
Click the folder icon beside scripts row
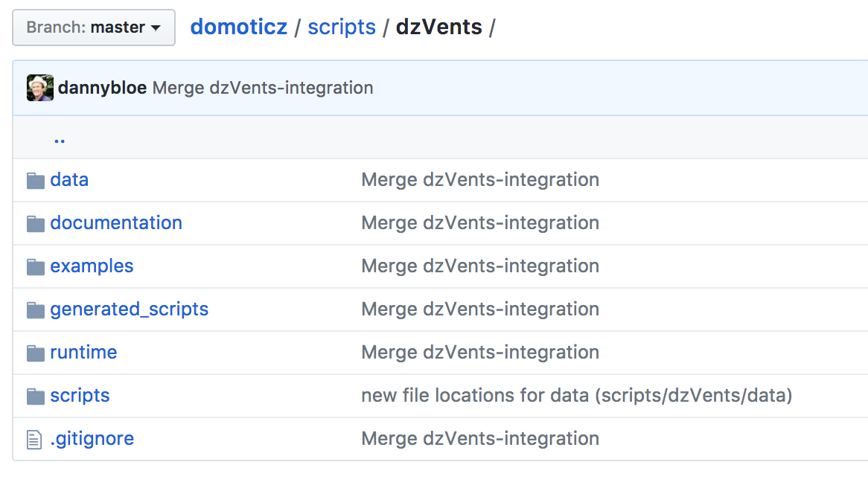click(35, 397)
